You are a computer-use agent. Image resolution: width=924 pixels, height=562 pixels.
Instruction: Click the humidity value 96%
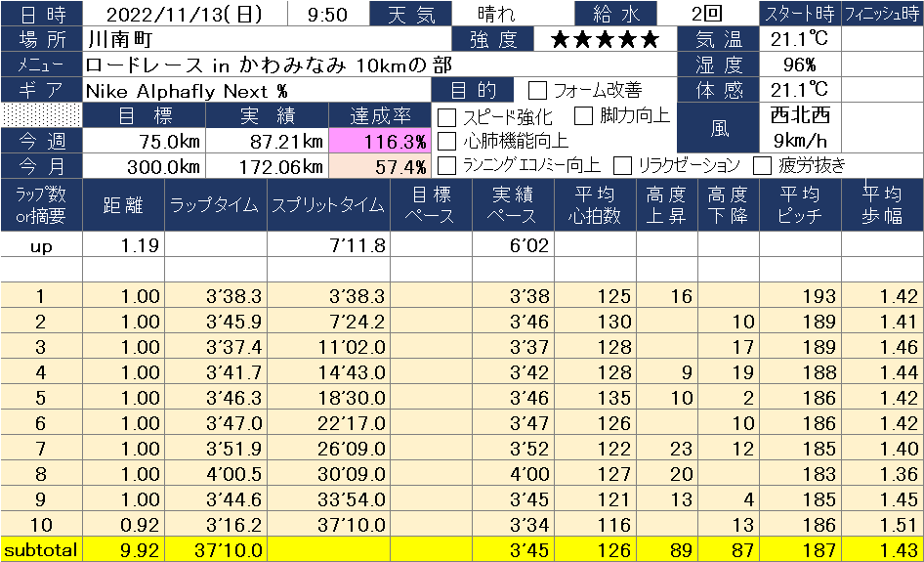pos(799,65)
